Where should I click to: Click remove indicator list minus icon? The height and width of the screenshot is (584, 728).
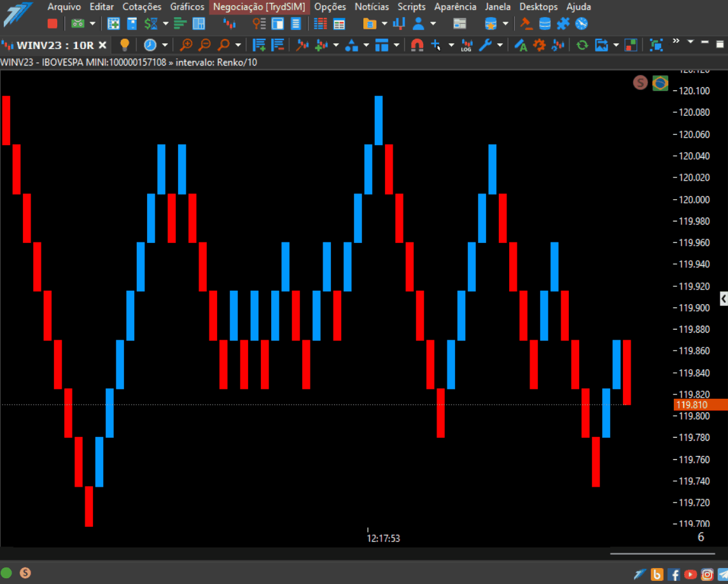click(x=277, y=45)
